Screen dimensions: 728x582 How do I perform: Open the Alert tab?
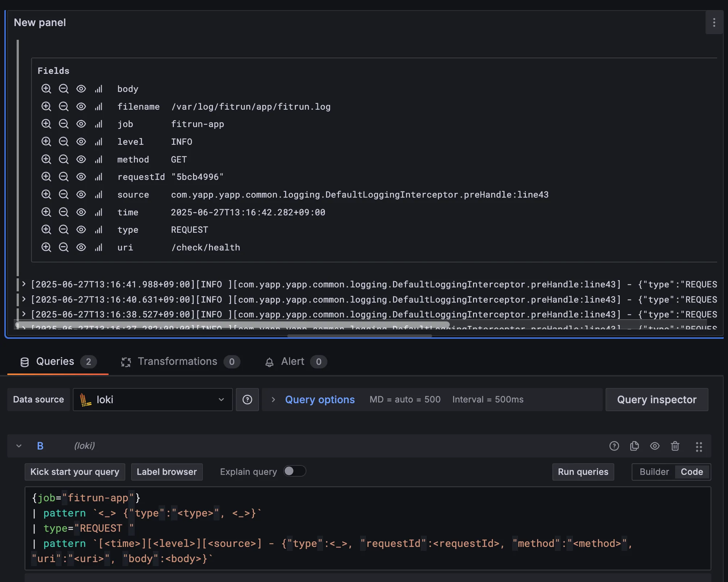click(x=292, y=362)
